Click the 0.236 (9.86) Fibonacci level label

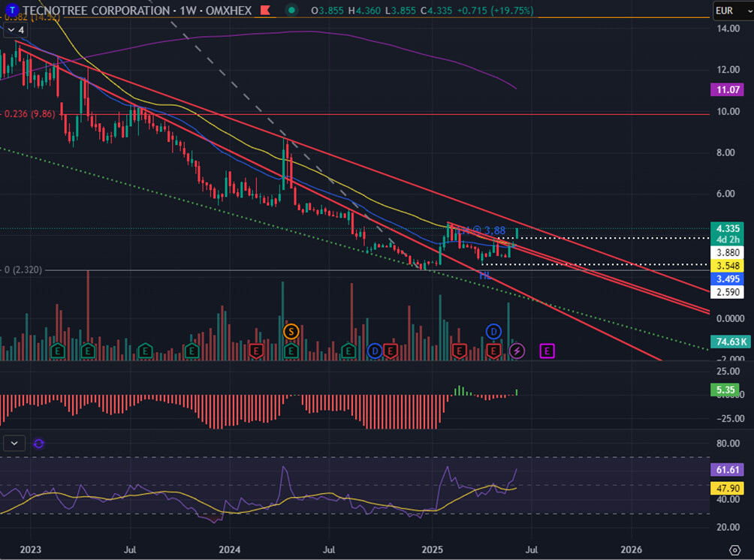point(30,114)
